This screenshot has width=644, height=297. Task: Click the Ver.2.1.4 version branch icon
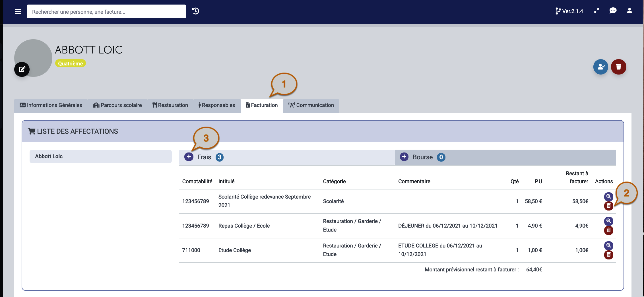coord(558,11)
